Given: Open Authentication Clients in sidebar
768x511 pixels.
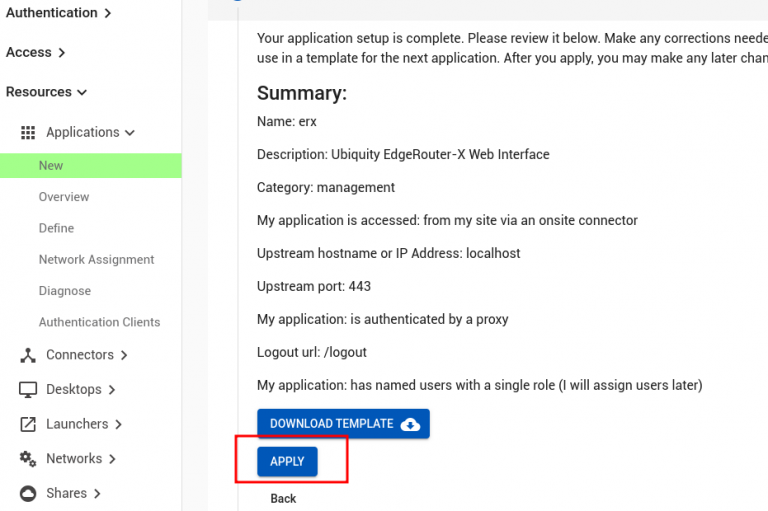Looking at the screenshot, I should [99, 322].
